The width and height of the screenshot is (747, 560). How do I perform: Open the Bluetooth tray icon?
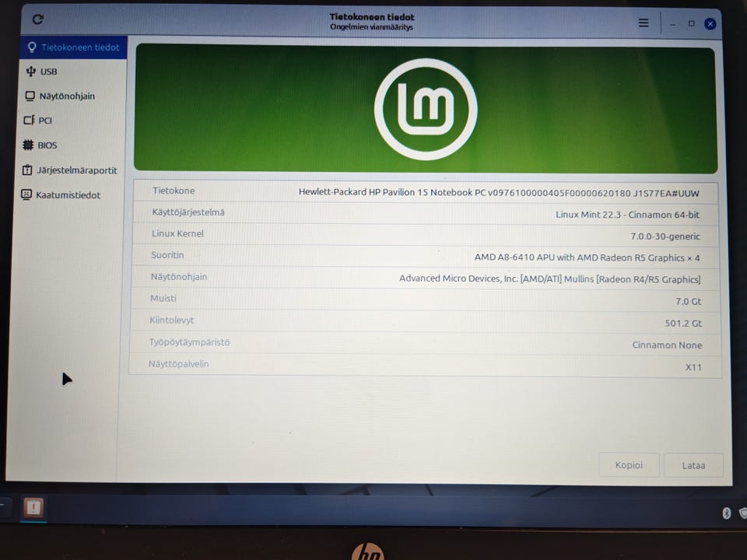click(727, 513)
